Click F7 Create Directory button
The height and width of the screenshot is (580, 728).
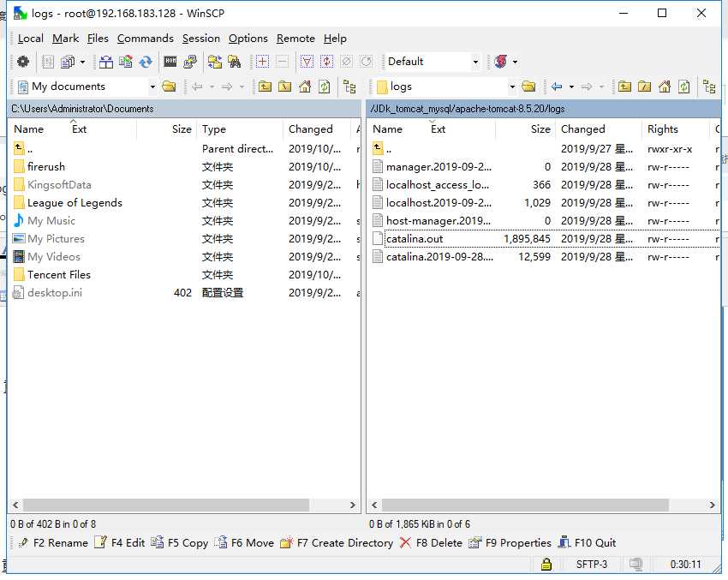[337, 542]
